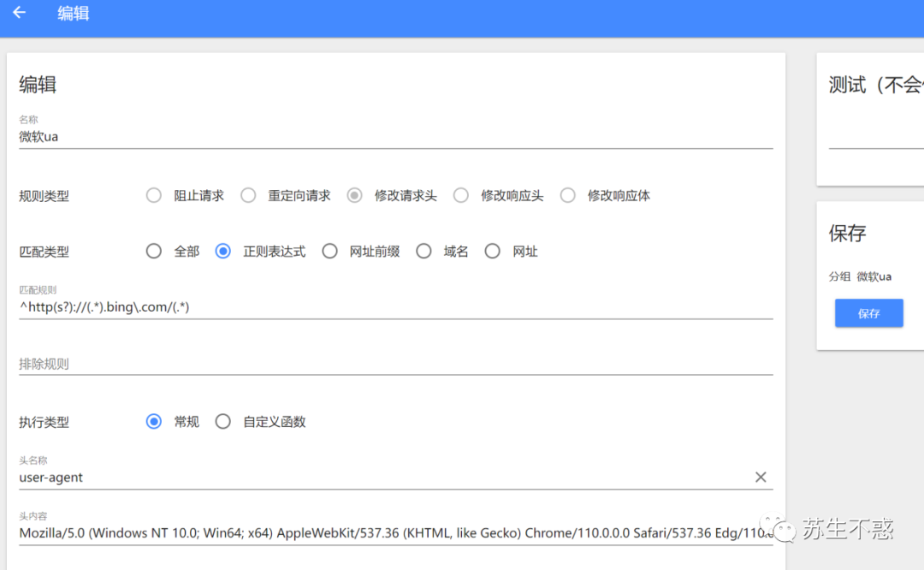
Task: Click the 匹配类型 label
Action: pyautogui.click(x=44, y=252)
